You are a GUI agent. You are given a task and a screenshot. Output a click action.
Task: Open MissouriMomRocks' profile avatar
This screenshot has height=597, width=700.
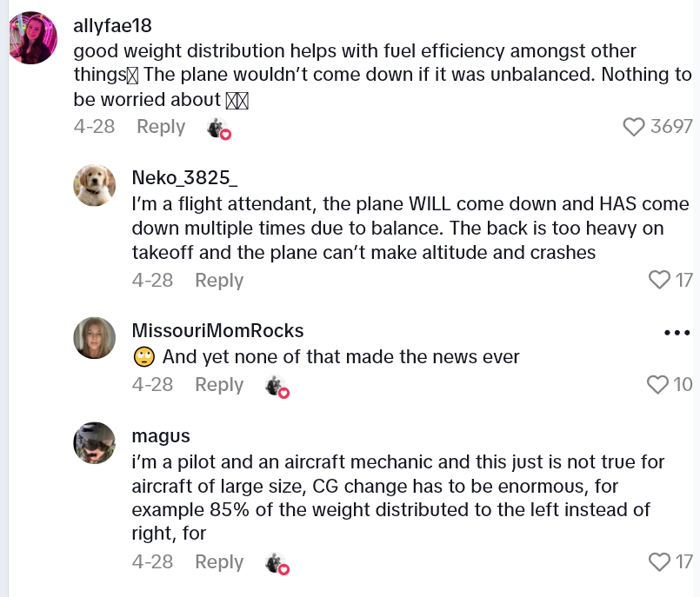click(x=95, y=337)
